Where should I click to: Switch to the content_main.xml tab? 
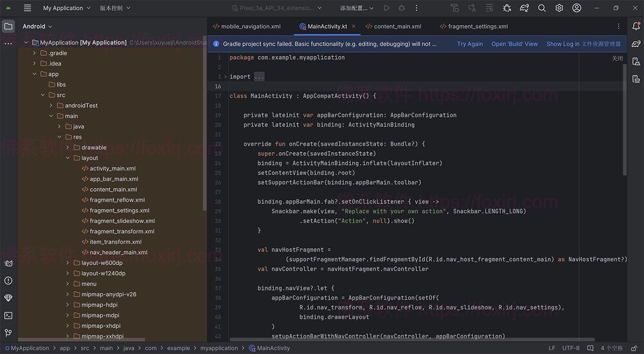397,26
